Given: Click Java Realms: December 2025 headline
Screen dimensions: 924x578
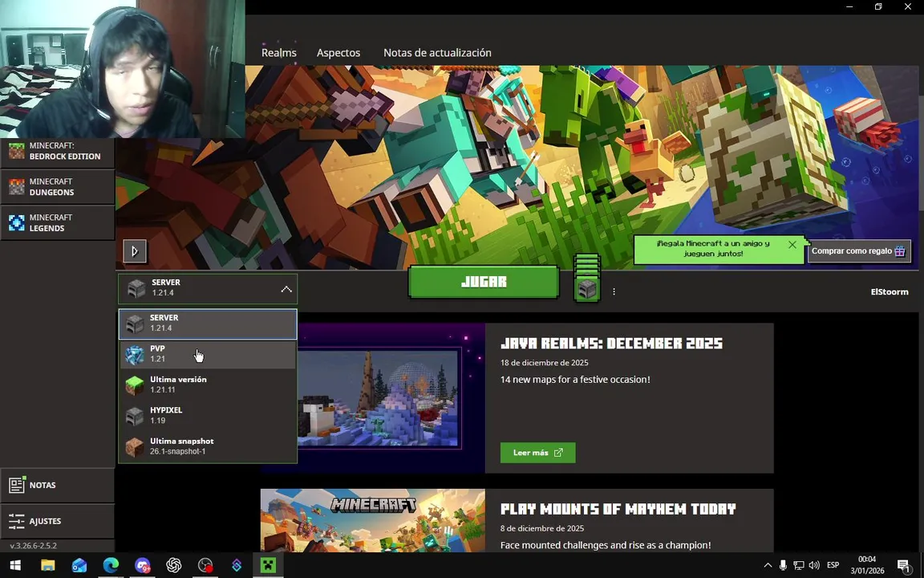Looking at the screenshot, I should tap(611, 344).
